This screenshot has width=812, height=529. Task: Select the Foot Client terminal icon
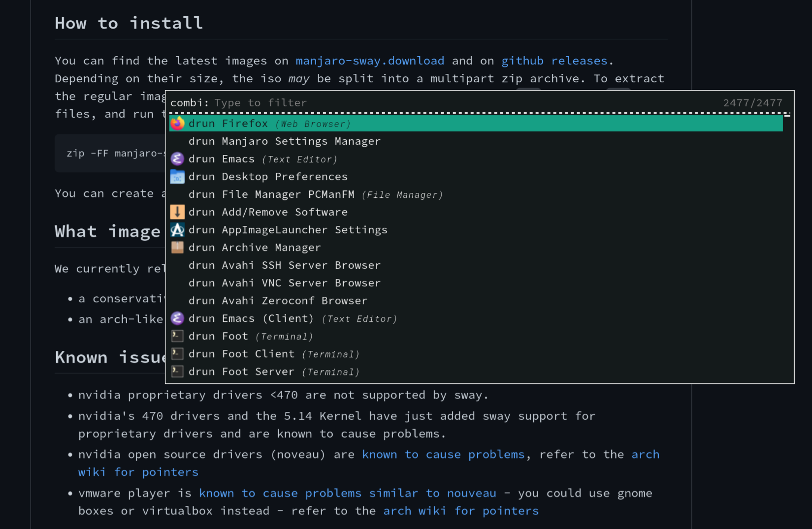(177, 353)
